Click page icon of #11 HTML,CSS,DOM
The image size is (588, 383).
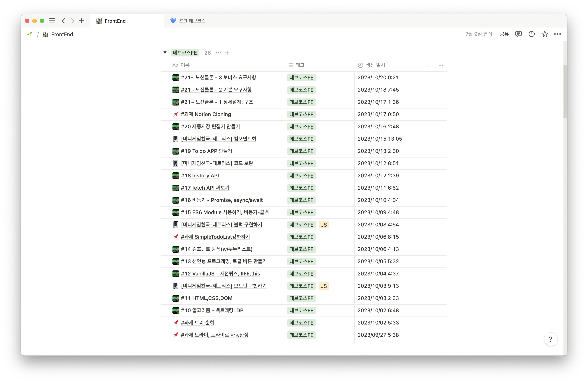[176, 298]
